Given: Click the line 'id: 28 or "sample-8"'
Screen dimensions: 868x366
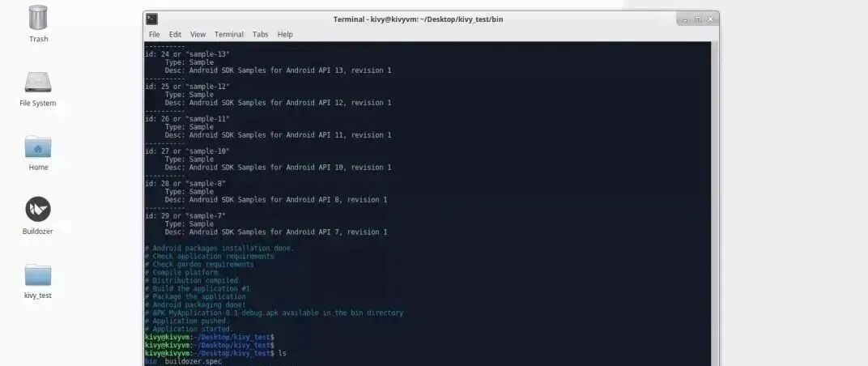Looking at the screenshot, I should [x=185, y=183].
